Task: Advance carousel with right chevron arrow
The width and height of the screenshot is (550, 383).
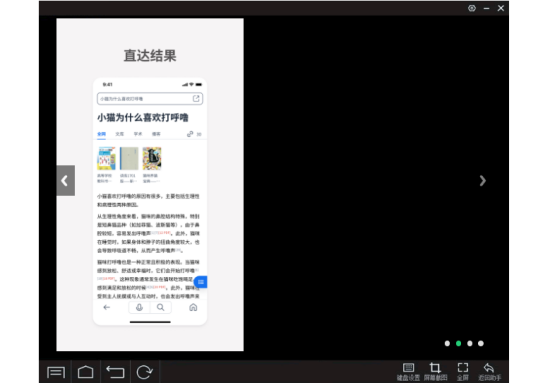Action: click(483, 181)
